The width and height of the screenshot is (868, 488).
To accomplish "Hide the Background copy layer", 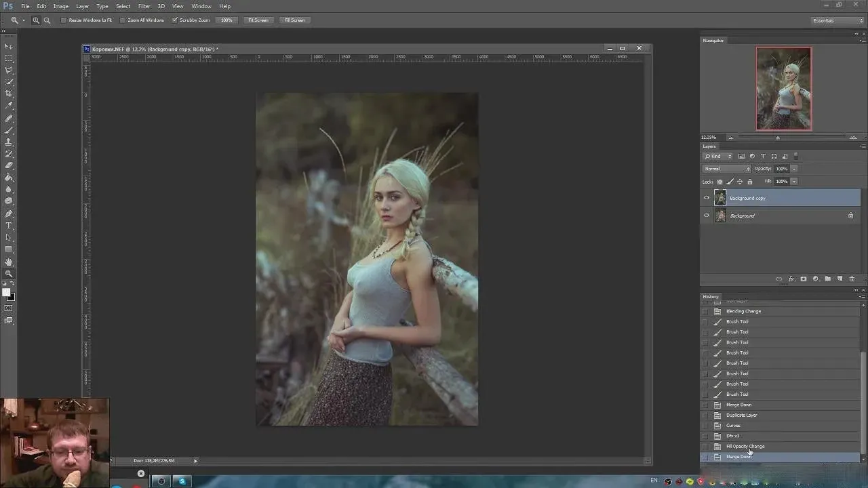I will coord(707,198).
